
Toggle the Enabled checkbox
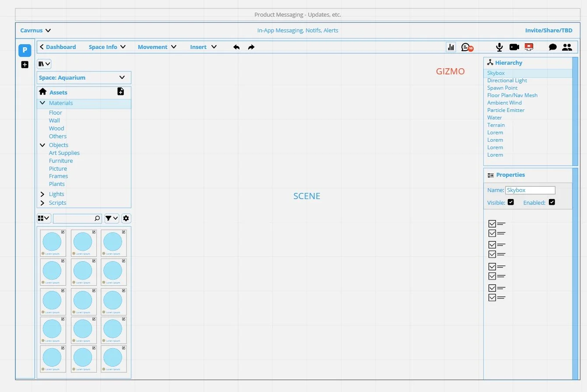click(x=552, y=202)
